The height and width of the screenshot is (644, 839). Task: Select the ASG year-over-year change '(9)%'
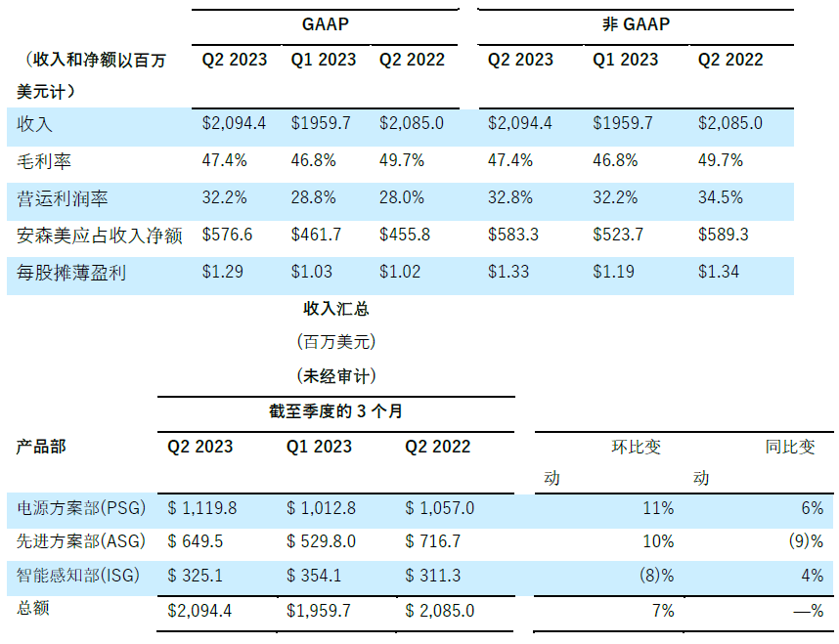click(x=806, y=541)
